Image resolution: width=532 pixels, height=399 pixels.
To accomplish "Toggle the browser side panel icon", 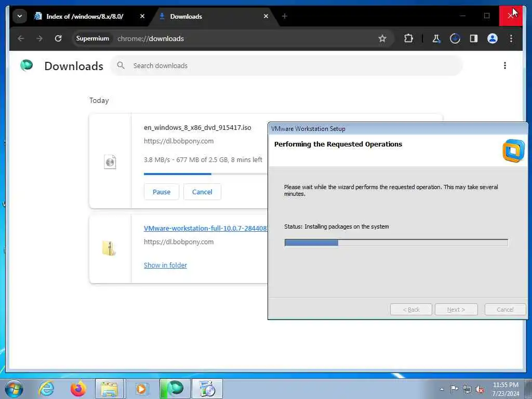I will 474,38.
